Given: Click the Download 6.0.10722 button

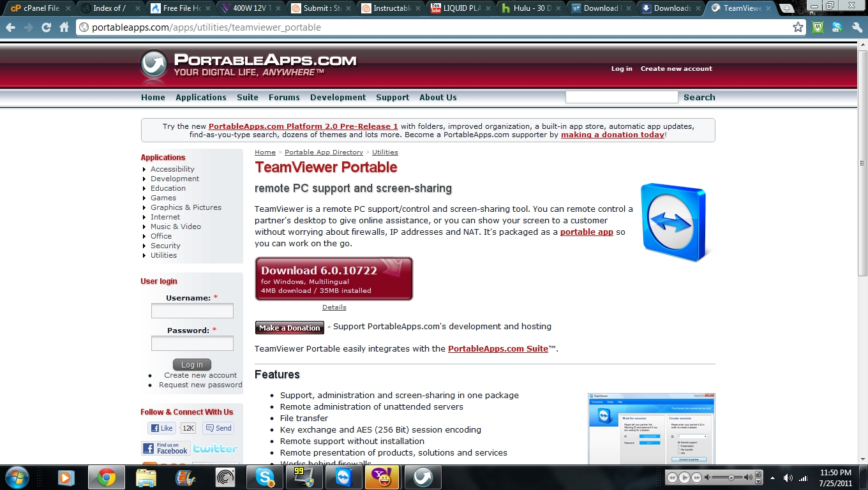Looking at the screenshot, I should pyautogui.click(x=334, y=279).
